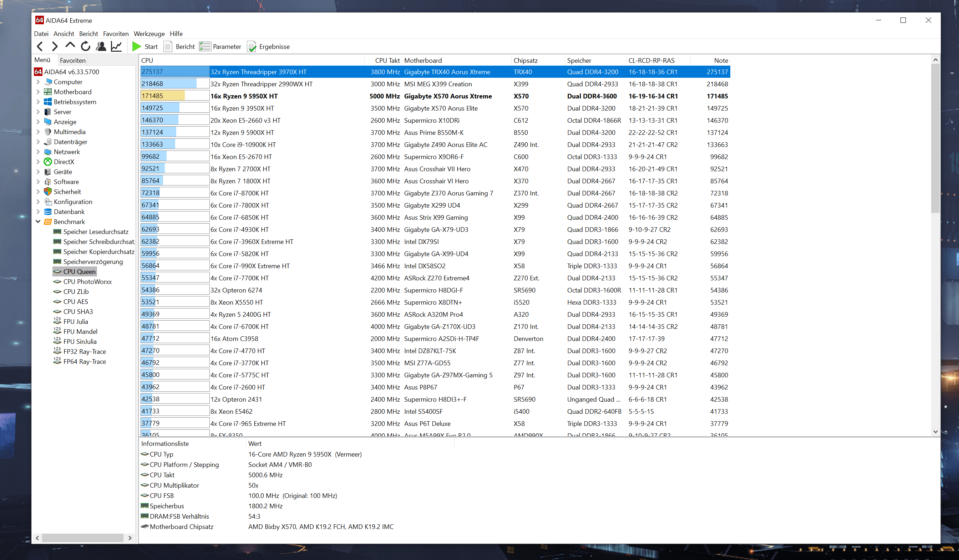Select CPU AES benchmark
This screenshot has width=959, height=560.
click(x=71, y=301)
